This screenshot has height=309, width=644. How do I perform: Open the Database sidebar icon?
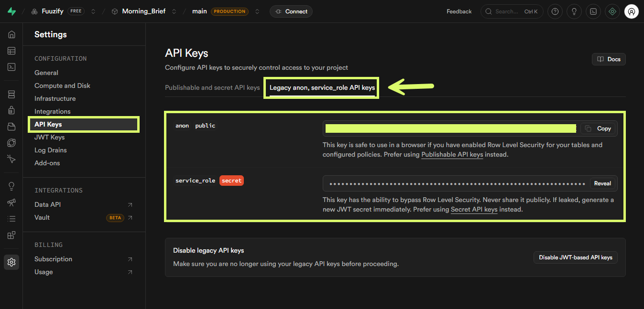[11, 94]
